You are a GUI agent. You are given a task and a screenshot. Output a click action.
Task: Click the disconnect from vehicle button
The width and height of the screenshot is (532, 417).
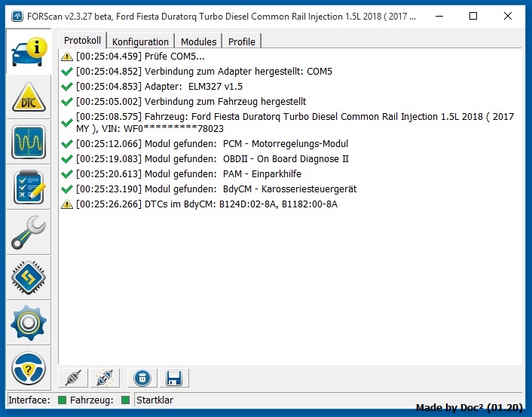[x=104, y=378]
